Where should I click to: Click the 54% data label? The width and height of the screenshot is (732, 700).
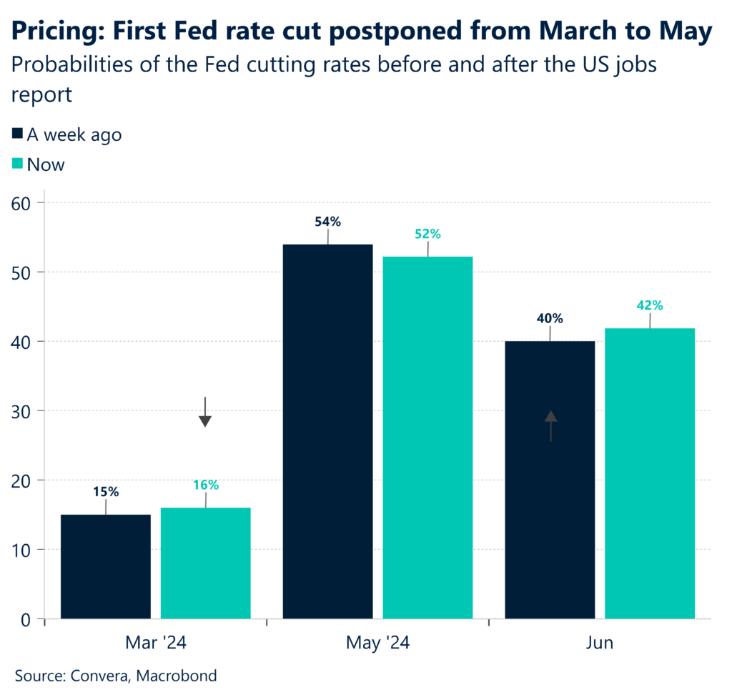click(x=328, y=222)
